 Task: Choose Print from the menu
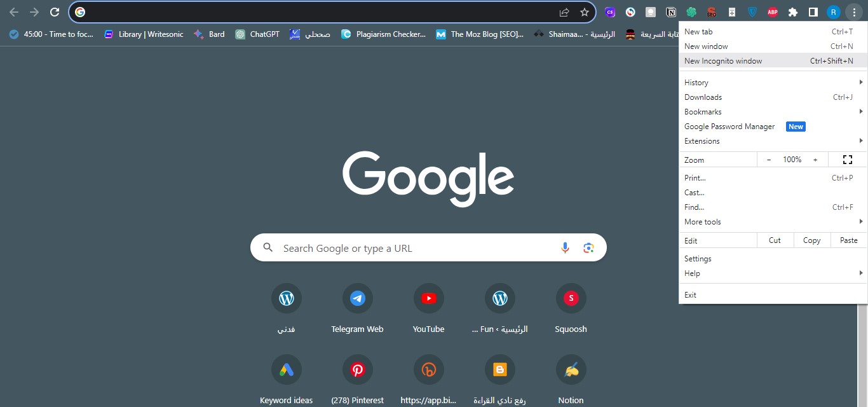coord(773,178)
